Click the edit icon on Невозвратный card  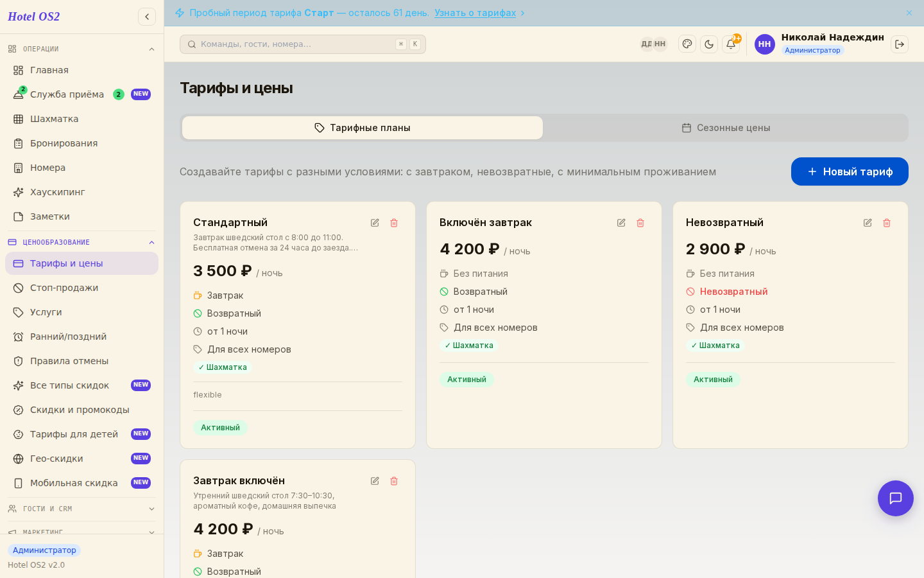[x=868, y=223]
